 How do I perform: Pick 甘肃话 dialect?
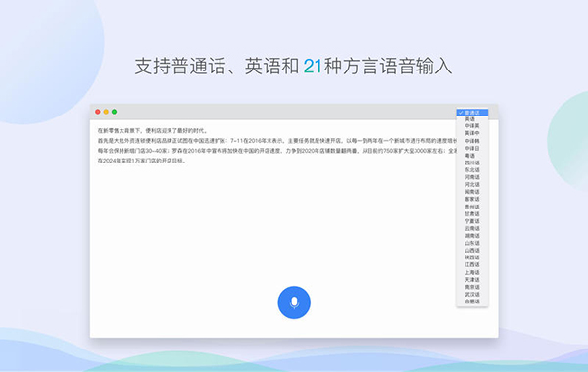(472, 214)
